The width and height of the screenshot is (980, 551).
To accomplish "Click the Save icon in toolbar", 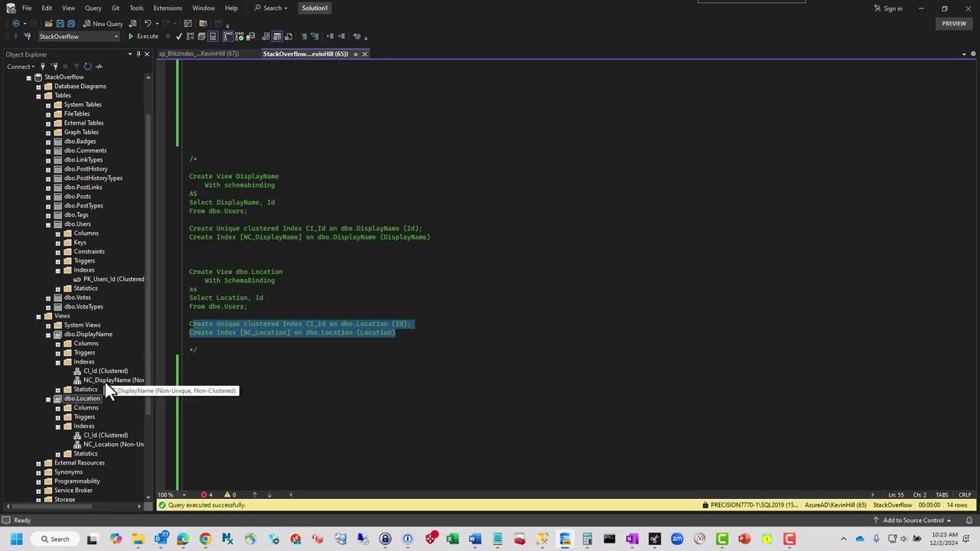I will click(x=60, y=23).
